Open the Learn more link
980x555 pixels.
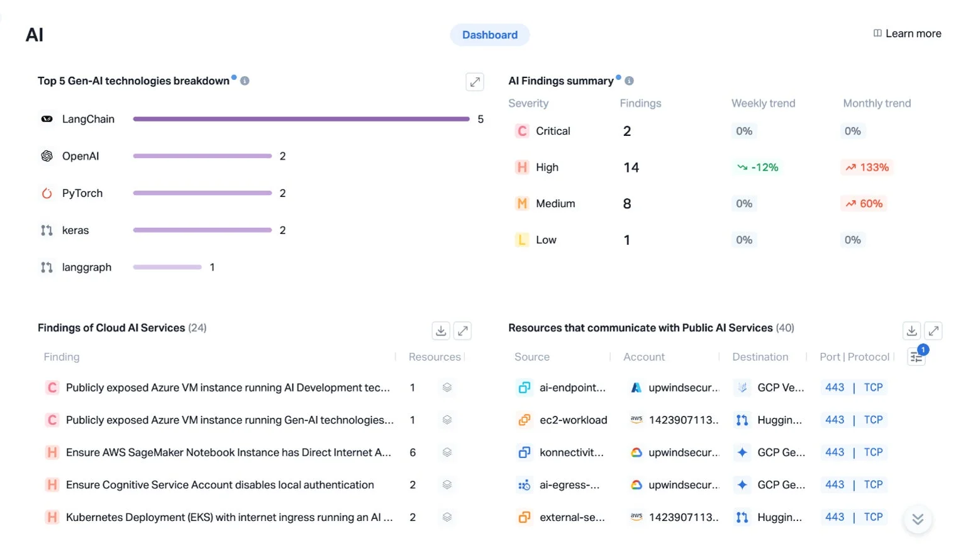(907, 33)
